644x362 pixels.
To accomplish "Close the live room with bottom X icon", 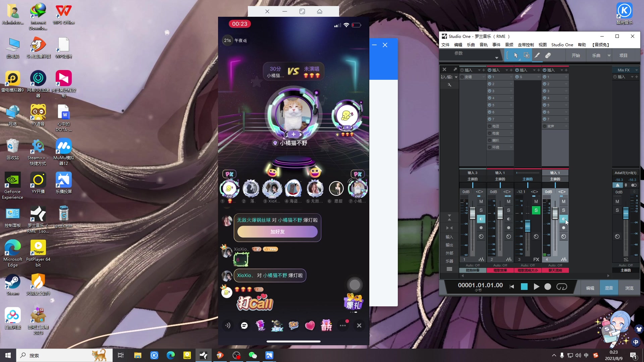I will tap(359, 325).
